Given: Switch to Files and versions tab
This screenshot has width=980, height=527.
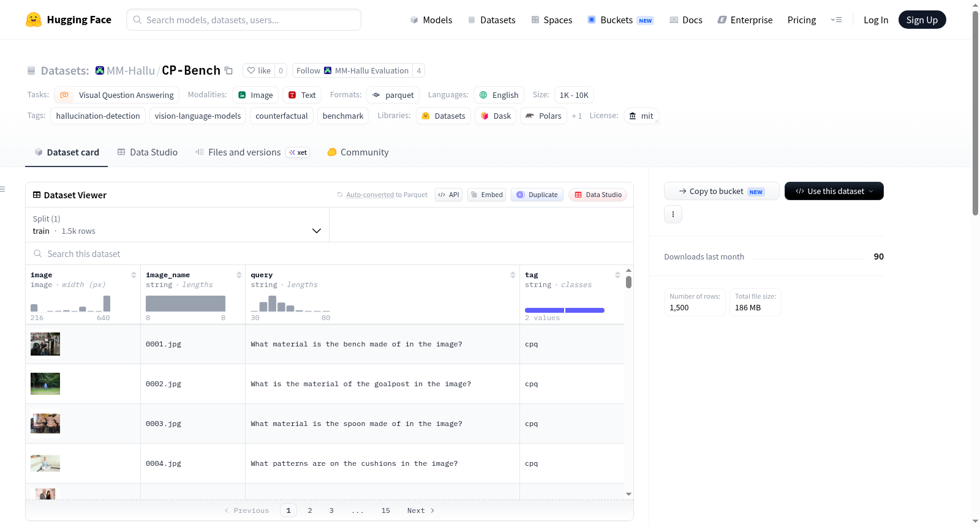Looking at the screenshot, I should tap(252, 152).
